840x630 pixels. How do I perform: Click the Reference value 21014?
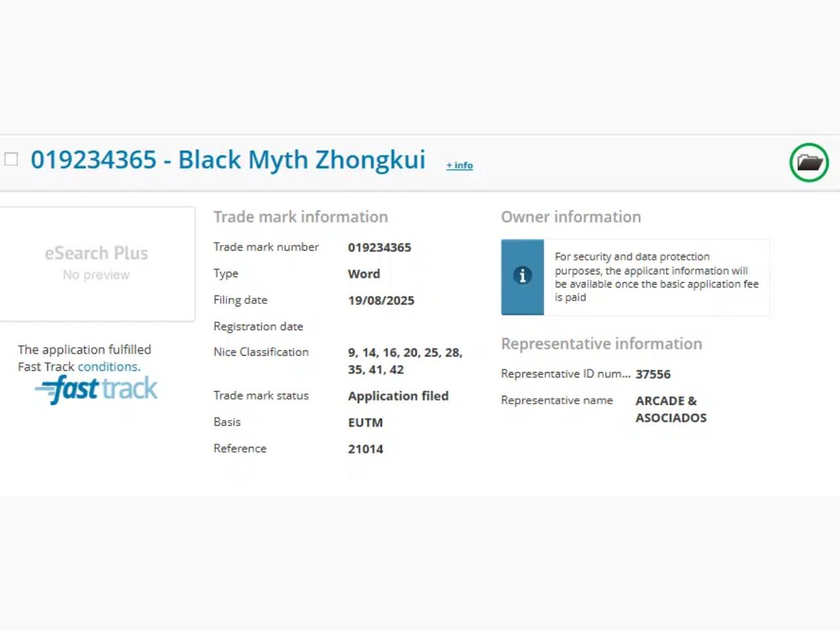click(366, 449)
